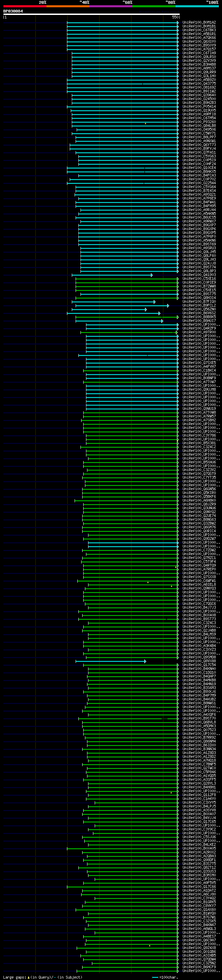This screenshot has width=222, height=980.
Task: Open hit label UniRef100_Q56ZN0
Action: click(199, 309)
